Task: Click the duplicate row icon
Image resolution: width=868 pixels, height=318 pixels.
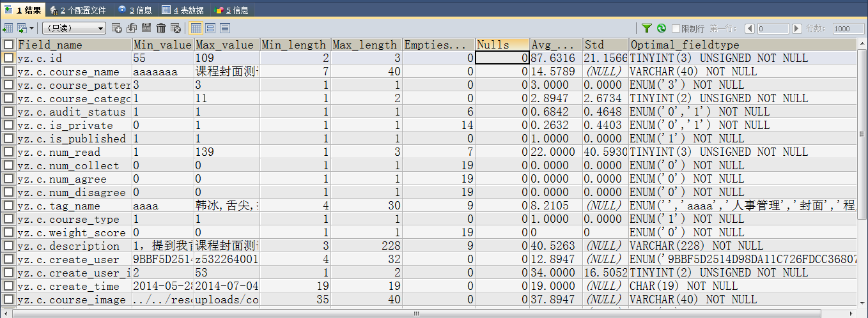Action: pos(132,28)
